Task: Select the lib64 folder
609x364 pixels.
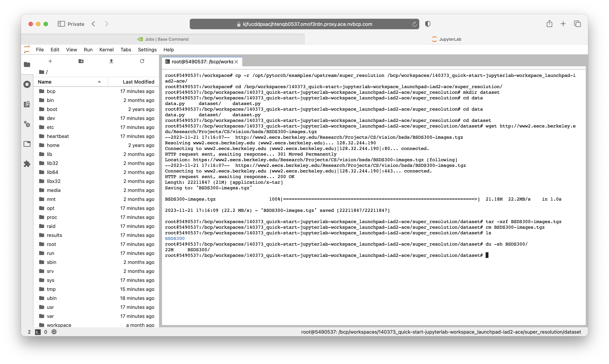Action: (96, 172)
